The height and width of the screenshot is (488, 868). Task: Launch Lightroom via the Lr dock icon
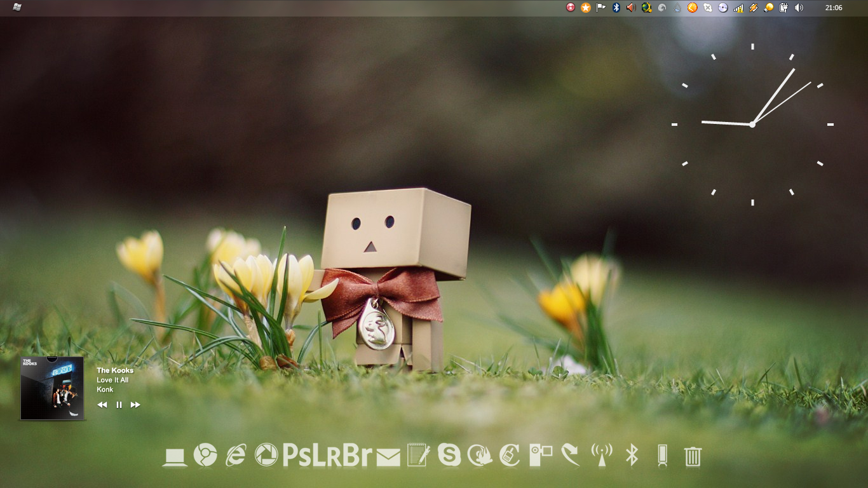327,455
